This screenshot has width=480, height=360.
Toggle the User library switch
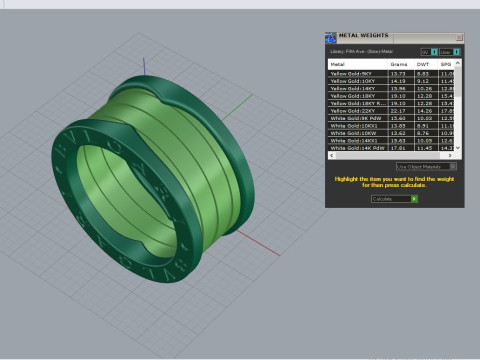click(x=450, y=52)
